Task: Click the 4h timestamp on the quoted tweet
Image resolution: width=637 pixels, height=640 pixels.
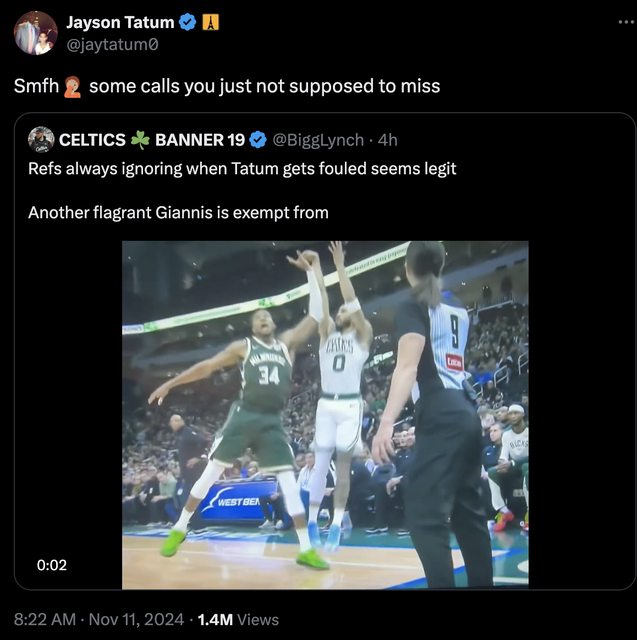Action: [387, 139]
